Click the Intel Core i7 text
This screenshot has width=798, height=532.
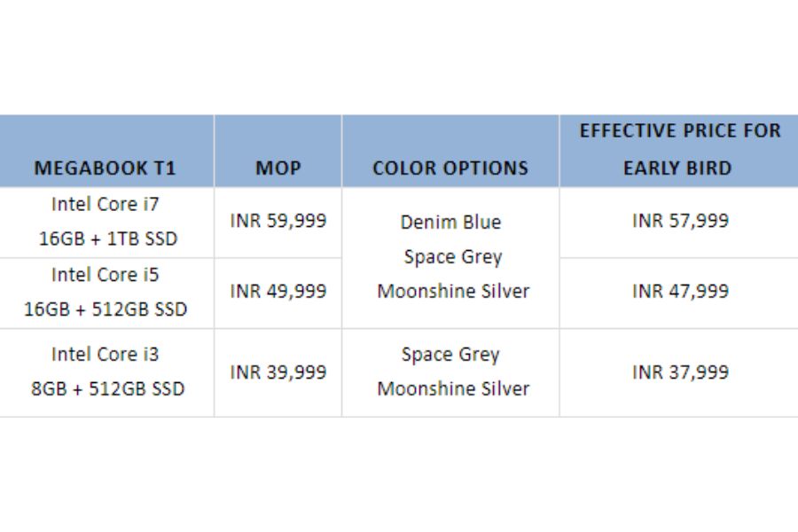(x=105, y=204)
